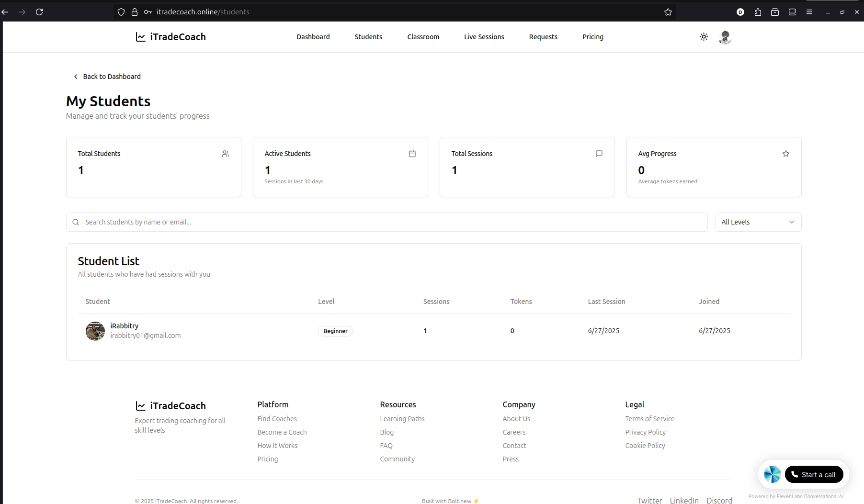Click the Active Students calendar icon
864x504 pixels.
[x=412, y=154]
